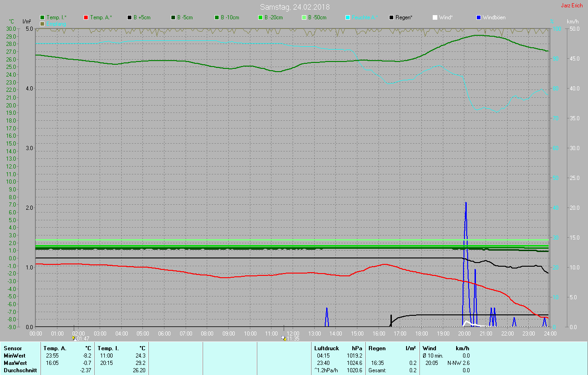Select the white Wind legend square
Image resolution: width=588 pixels, height=375 pixels.
[435, 17]
